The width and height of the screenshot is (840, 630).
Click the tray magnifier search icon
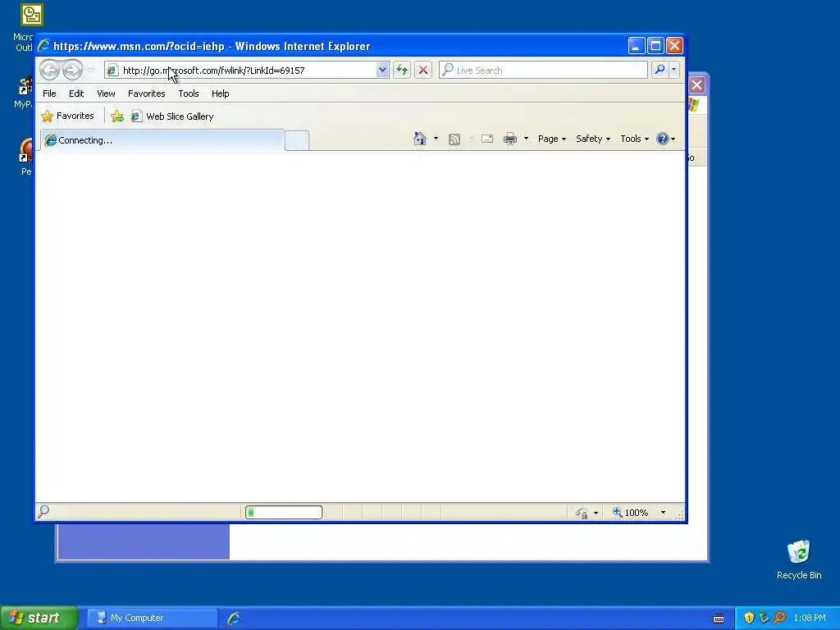[779, 618]
